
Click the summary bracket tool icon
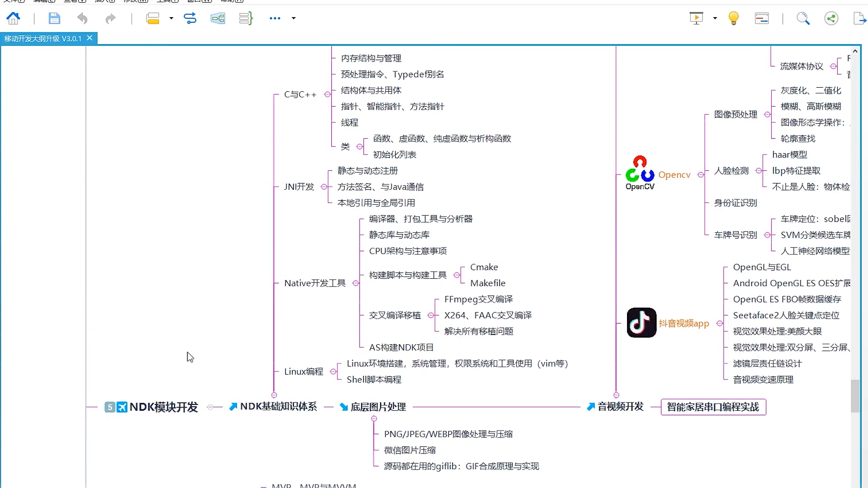(245, 19)
